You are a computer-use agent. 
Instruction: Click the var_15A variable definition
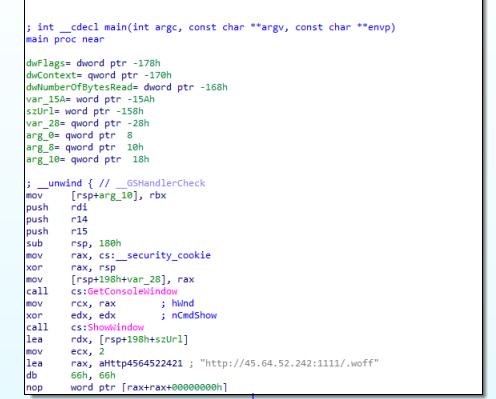coord(91,99)
